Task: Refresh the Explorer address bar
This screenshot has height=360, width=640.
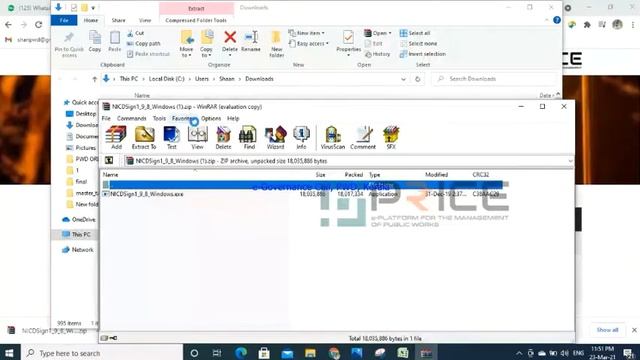Action: (418, 79)
